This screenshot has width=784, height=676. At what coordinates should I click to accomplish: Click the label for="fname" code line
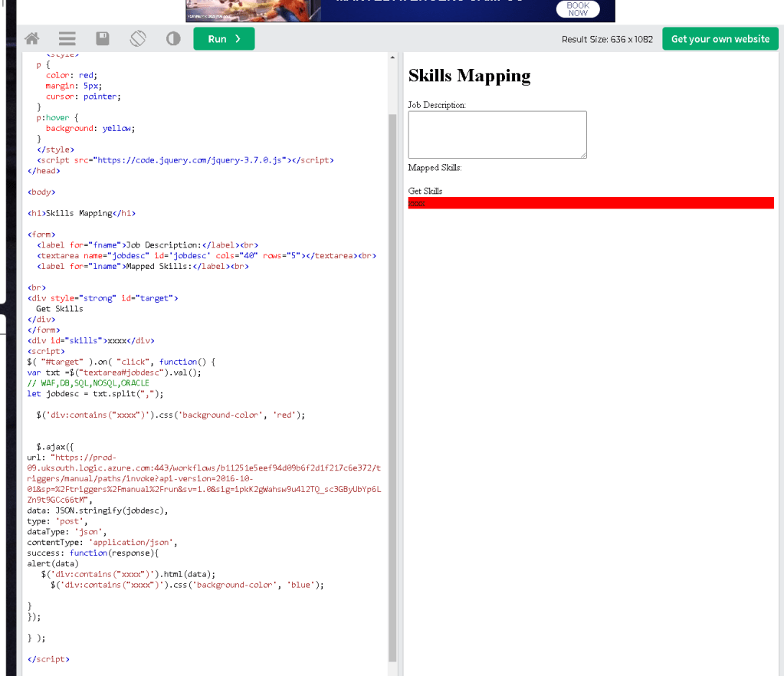point(147,245)
